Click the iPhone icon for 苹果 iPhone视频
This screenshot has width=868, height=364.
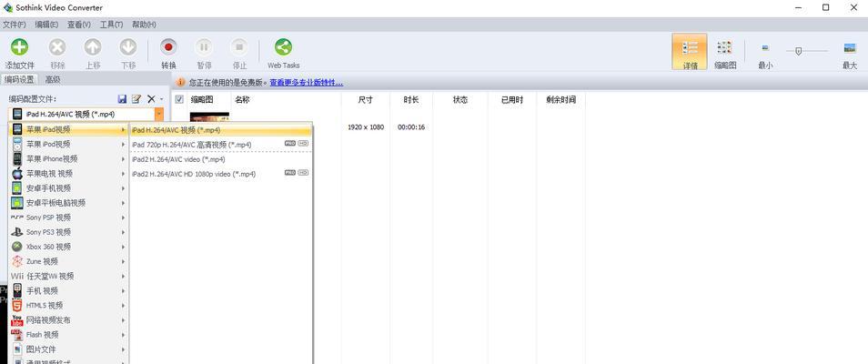point(17,158)
